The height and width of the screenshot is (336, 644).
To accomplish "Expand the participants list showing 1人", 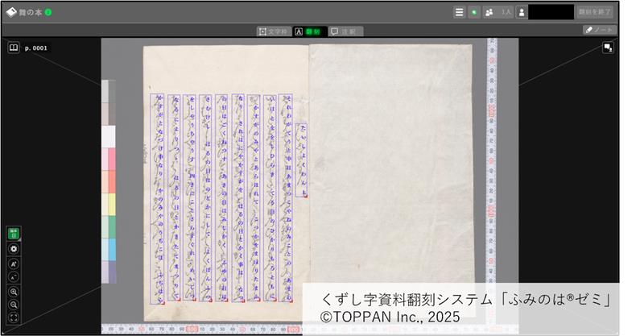I will point(498,12).
